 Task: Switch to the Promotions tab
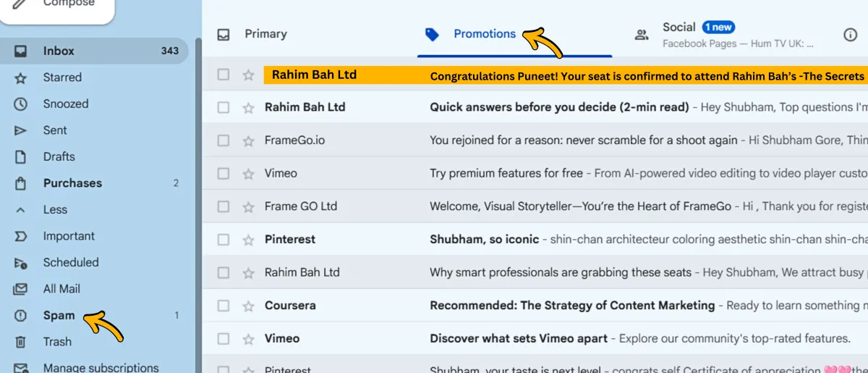click(x=484, y=34)
